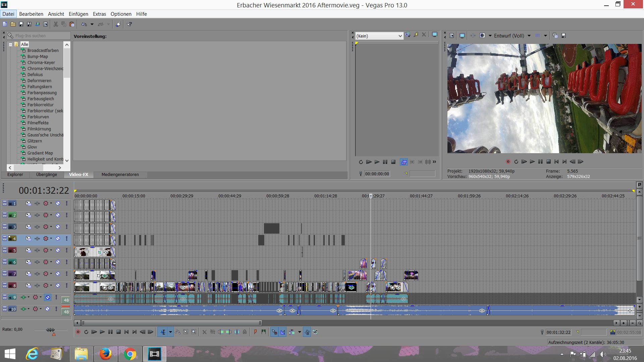Select the Normal edit tool
This screenshot has height=362, width=644.
point(163,332)
